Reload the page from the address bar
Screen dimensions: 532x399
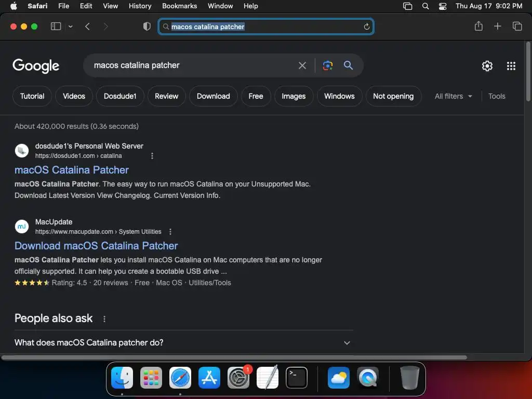366,26
